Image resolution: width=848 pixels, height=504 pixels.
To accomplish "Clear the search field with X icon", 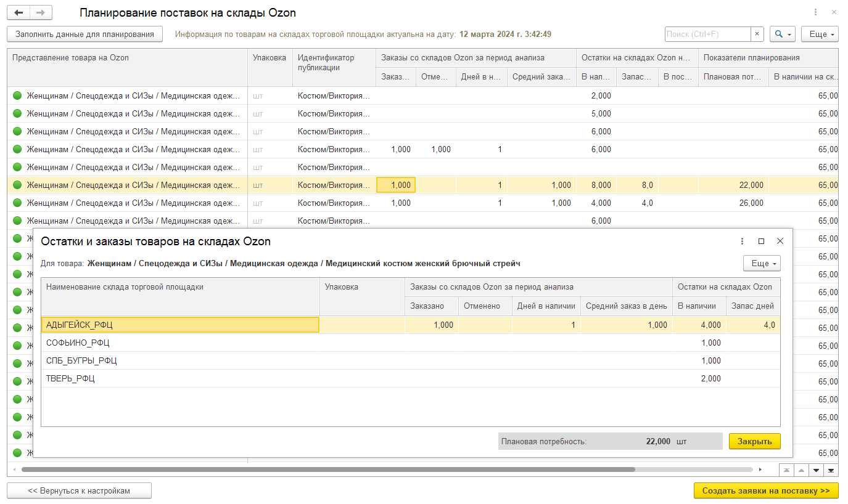I will coord(757,35).
